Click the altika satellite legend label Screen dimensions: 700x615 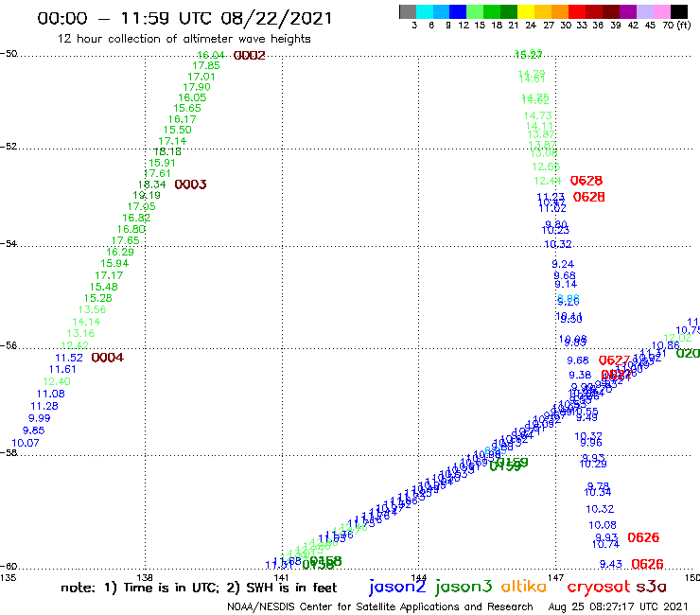click(x=524, y=587)
